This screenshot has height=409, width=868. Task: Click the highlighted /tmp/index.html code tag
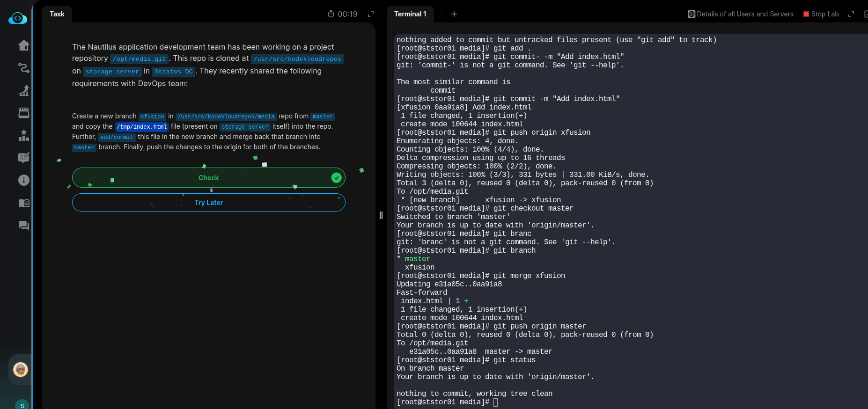pos(142,127)
